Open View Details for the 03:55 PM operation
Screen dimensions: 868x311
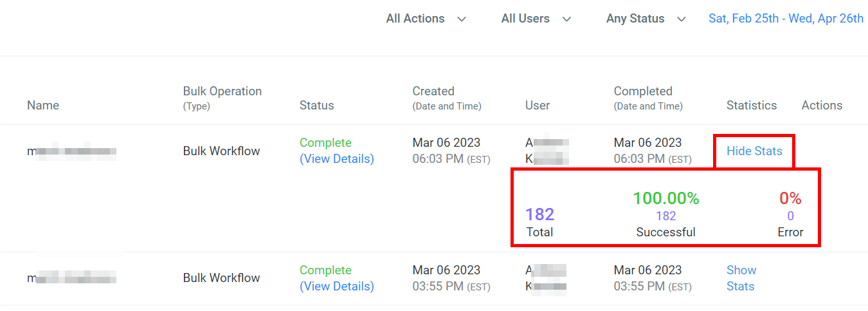click(336, 287)
